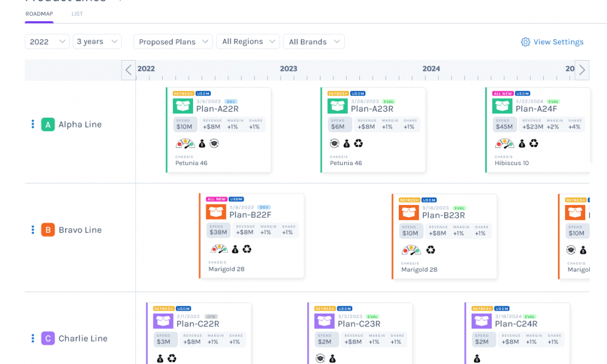This screenshot has height=364, width=607.
Task: Click the money bag icon on Plan-C23R
Action: coord(333,359)
